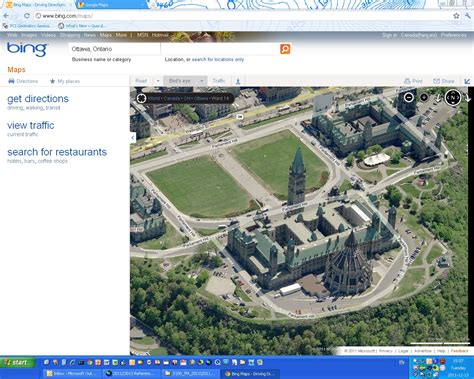
Task: Open the More menu in Bing header
Action: coord(121,35)
